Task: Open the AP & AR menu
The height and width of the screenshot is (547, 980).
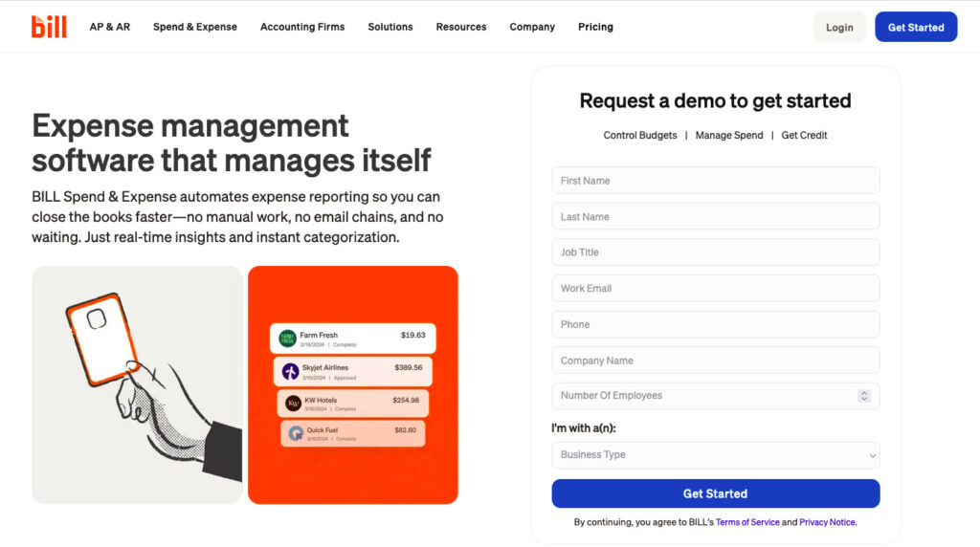Action: pyautogui.click(x=109, y=27)
